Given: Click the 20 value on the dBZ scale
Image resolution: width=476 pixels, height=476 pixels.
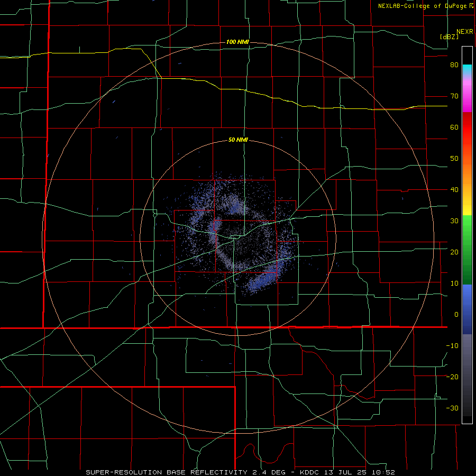Looking at the screenshot, I should (454, 252).
